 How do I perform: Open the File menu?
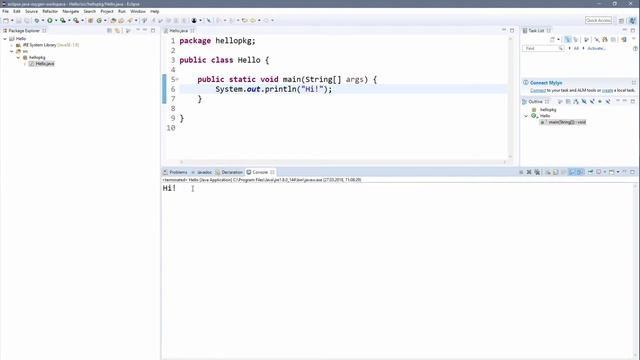click(5, 11)
